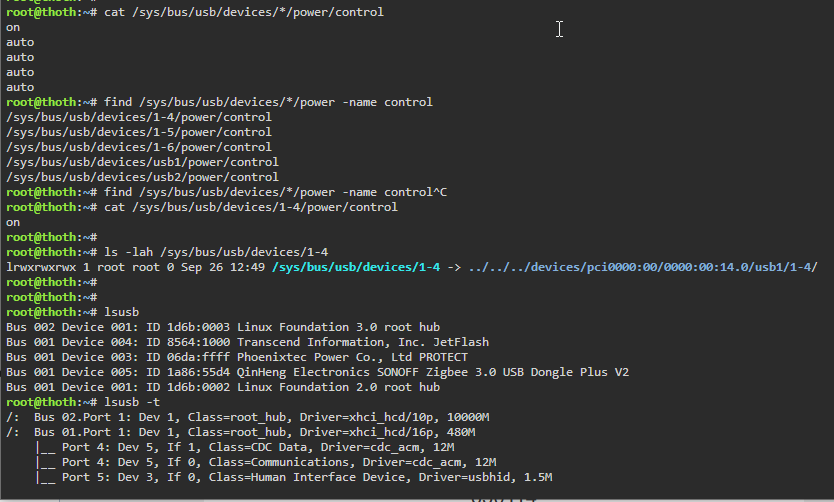Click the 'Class=Human Interface Device' tree row
This screenshot has width=834, height=502.
click(293, 477)
